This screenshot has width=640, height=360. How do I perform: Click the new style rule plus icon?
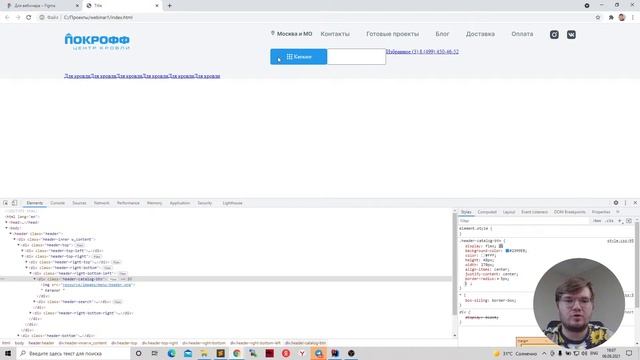pos(620,221)
